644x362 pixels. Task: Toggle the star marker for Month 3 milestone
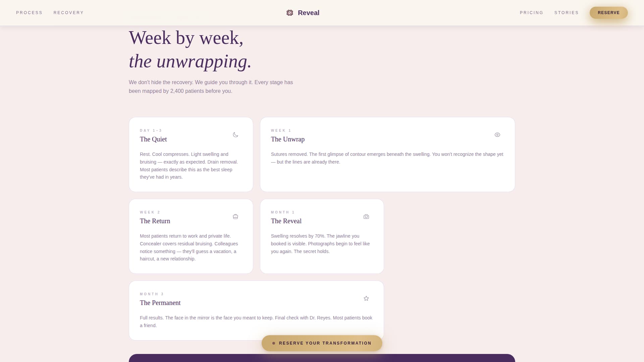366,298
